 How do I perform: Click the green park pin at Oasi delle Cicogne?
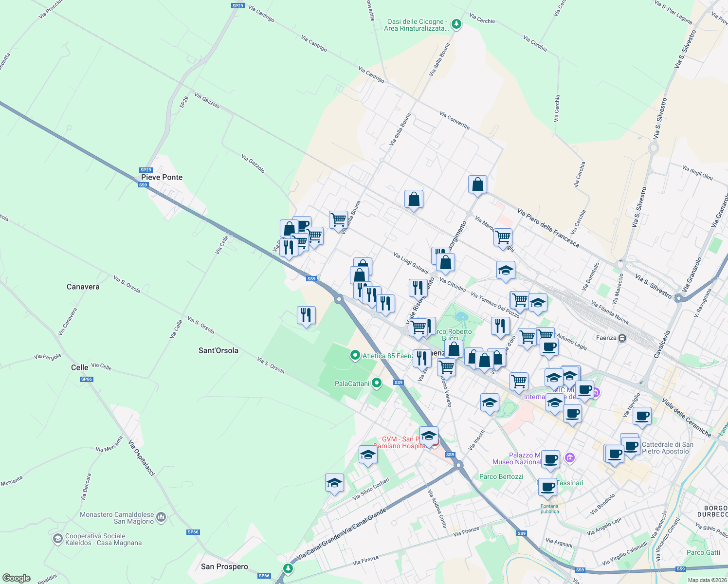coord(455,23)
